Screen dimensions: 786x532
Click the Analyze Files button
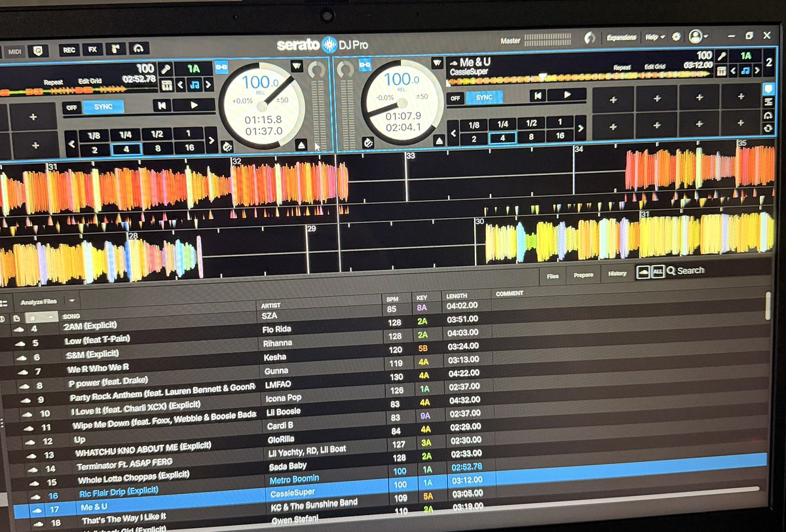tap(39, 302)
